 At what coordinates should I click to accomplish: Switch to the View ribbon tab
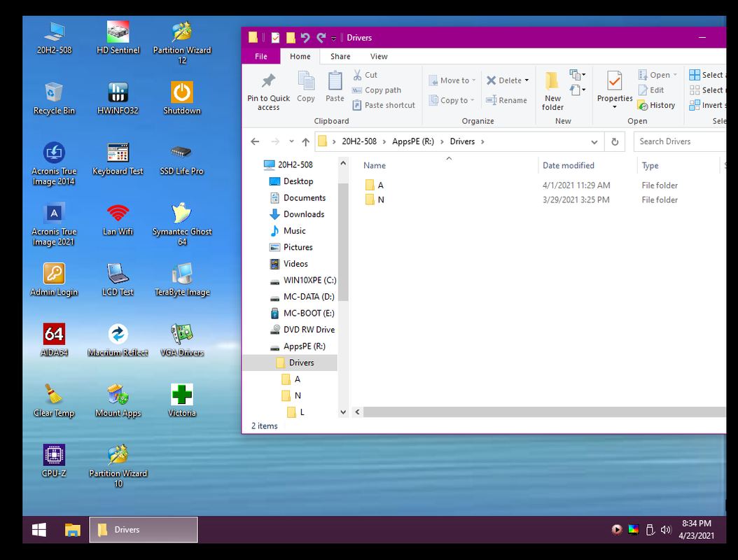coord(378,57)
